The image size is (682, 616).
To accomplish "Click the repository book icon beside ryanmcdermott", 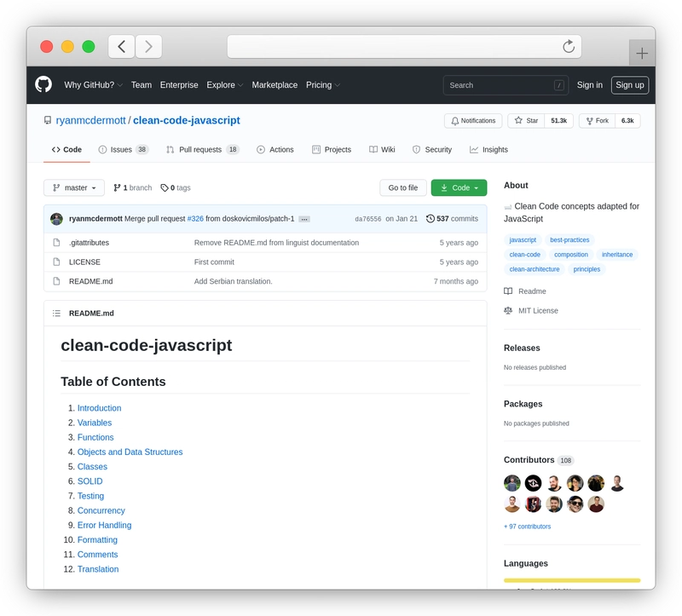I will click(x=48, y=120).
